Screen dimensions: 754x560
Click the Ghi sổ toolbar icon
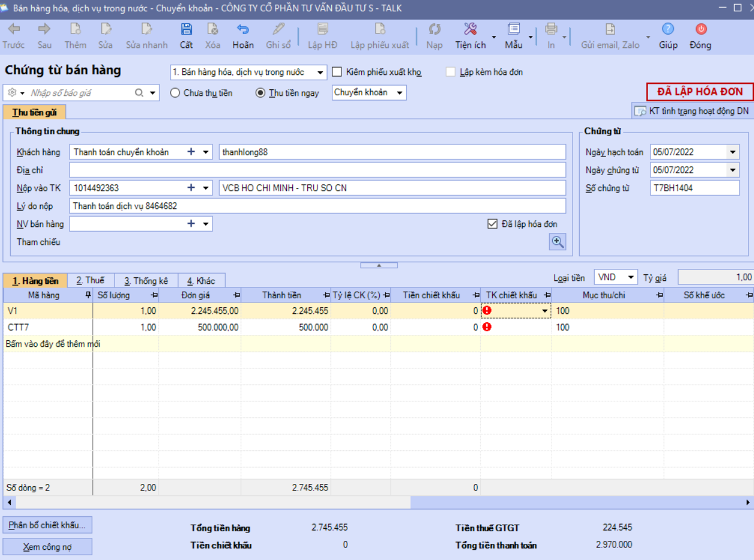tap(278, 29)
